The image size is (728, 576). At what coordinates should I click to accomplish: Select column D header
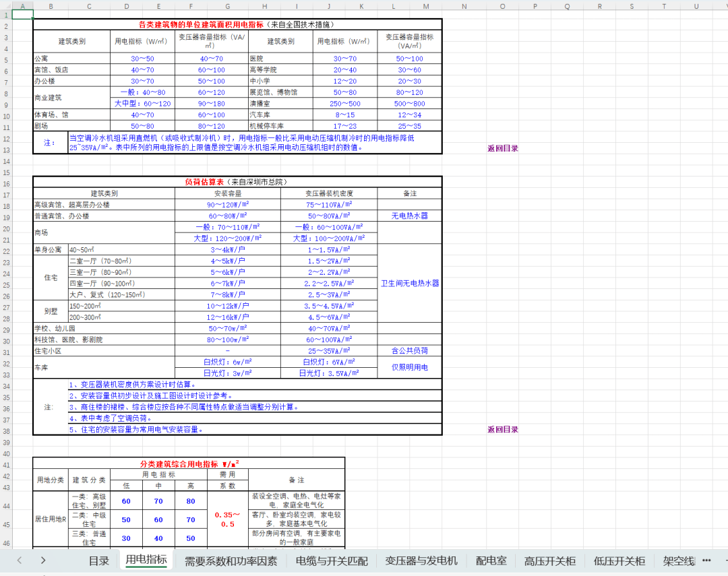click(x=127, y=6)
